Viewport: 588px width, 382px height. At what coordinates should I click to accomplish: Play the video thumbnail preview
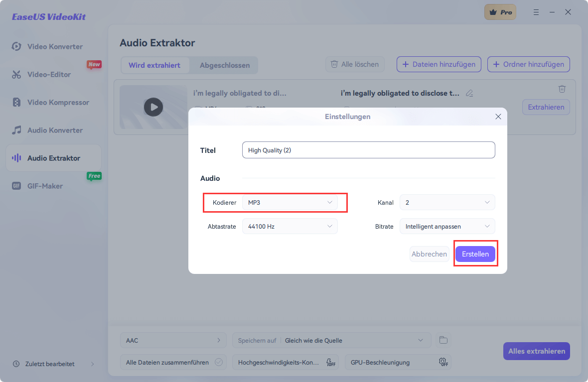pyautogui.click(x=153, y=107)
